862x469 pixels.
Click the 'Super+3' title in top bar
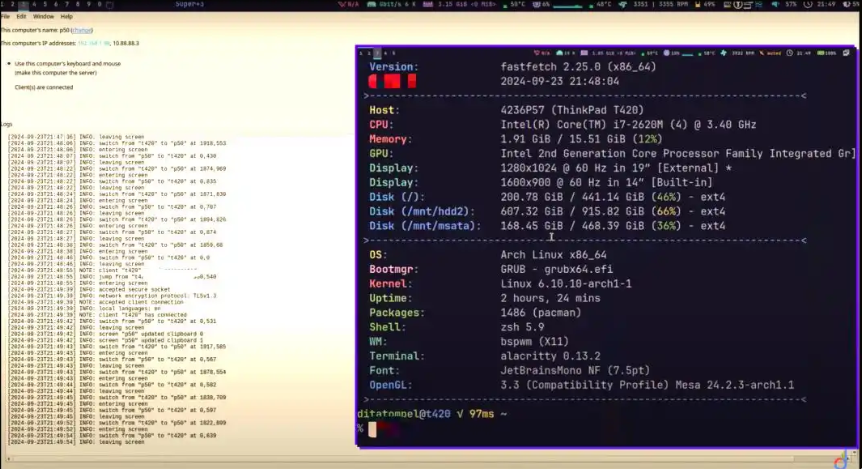[x=190, y=4]
